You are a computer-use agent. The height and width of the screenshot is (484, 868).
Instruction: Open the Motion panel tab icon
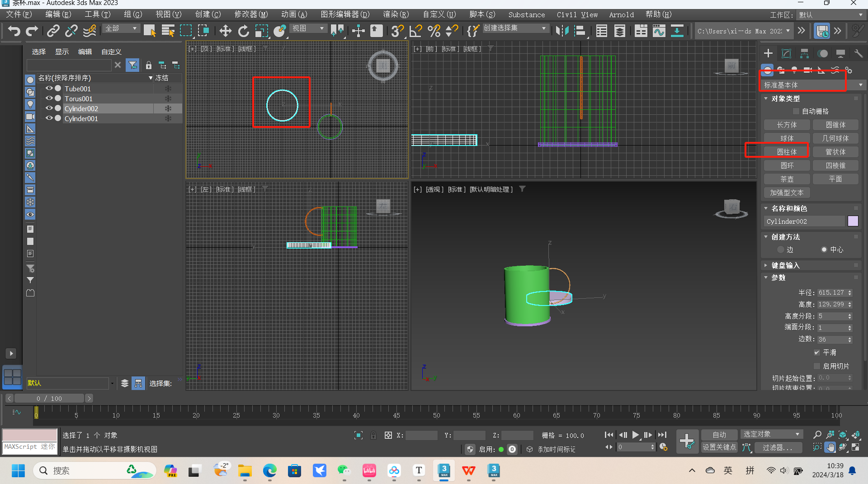coord(822,53)
